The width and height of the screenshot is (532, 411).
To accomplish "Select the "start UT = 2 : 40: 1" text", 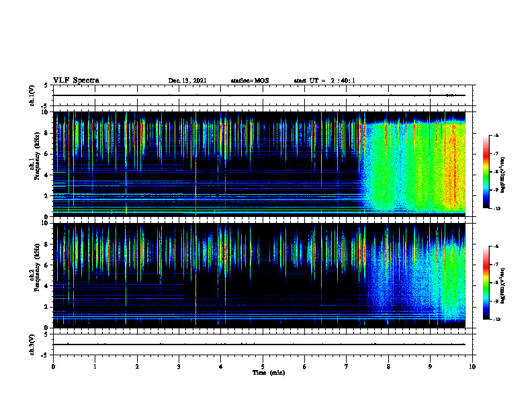I will tap(324, 81).
